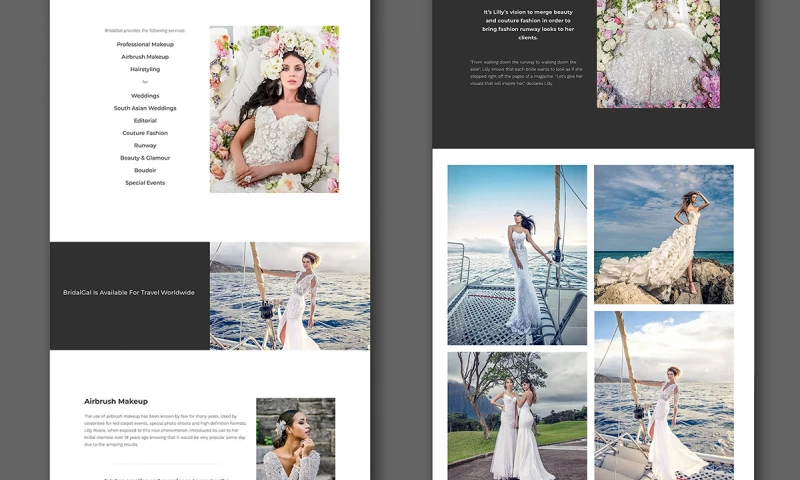The height and width of the screenshot is (480, 800).
Task: Select Airbrush Makeup in the services list
Action: pyautogui.click(x=145, y=57)
